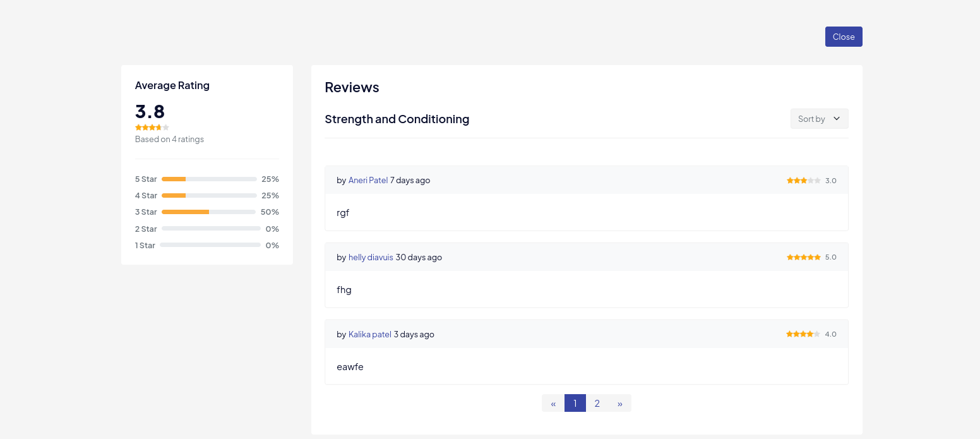Image resolution: width=980 pixels, height=439 pixels.
Task: Click the 5.0 star rating on helly's review
Action: (803, 258)
